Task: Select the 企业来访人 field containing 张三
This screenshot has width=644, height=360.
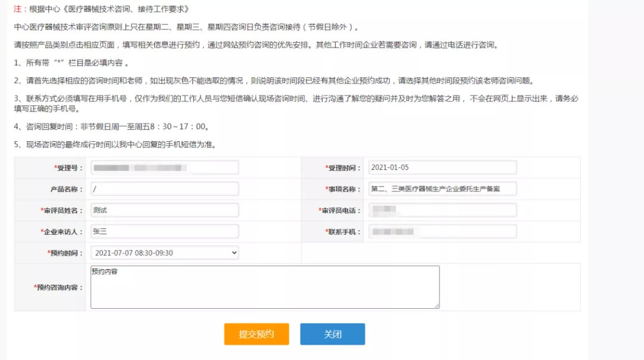Action: coord(165,231)
